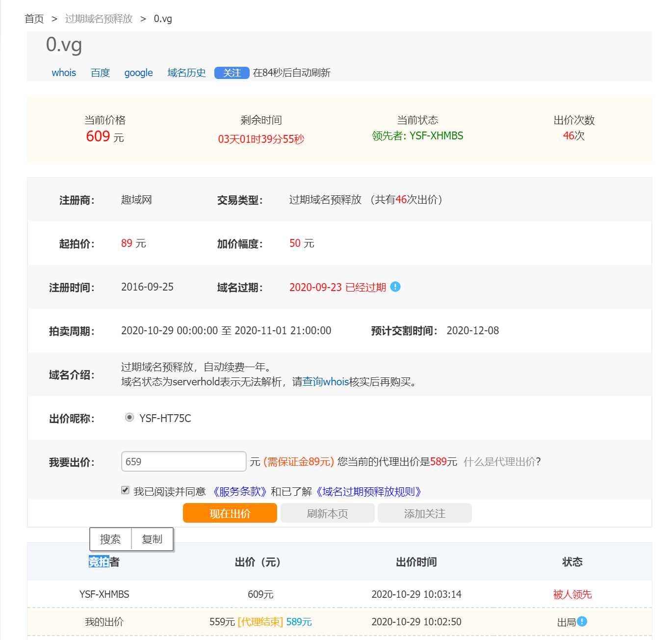Go to 首页 in the breadcrumb
672x640 pixels.
tap(34, 19)
